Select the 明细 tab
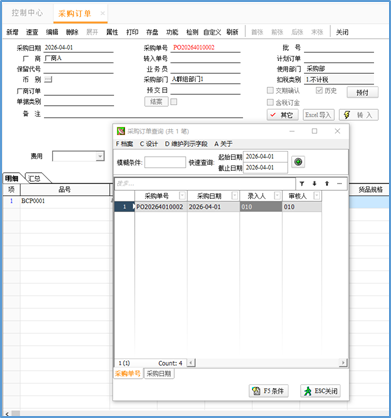This screenshot has width=391, height=418. point(12,178)
